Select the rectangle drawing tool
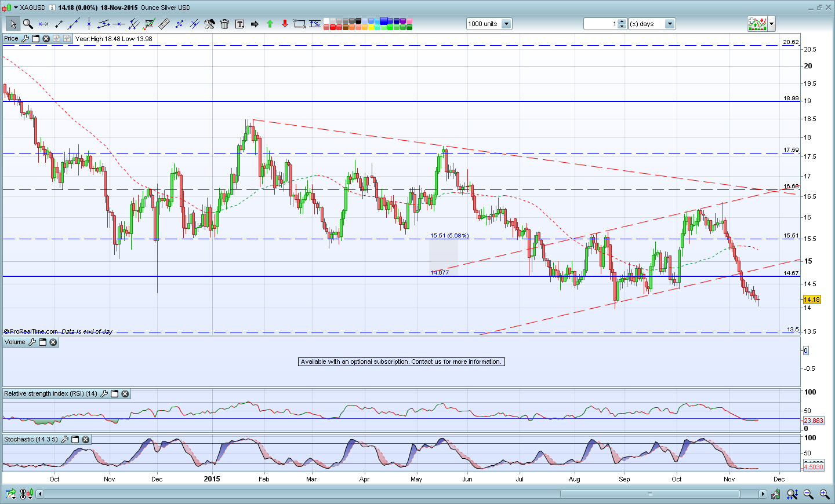Screen dimensions: 835x504 click(x=300, y=24)
